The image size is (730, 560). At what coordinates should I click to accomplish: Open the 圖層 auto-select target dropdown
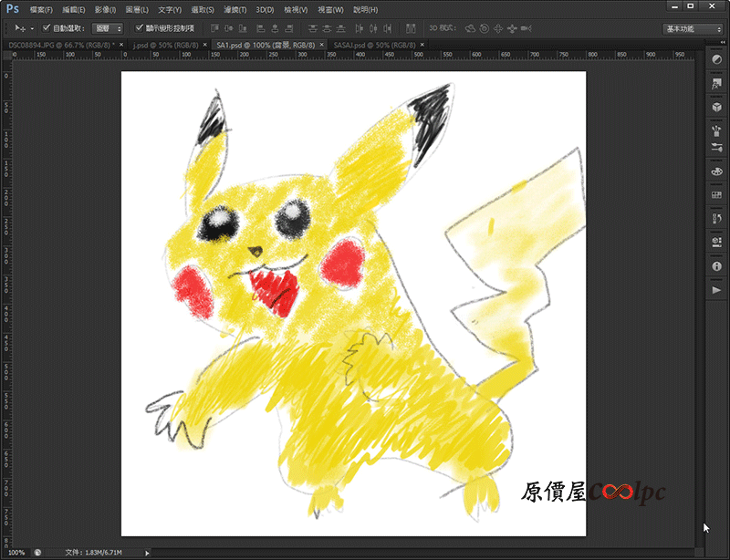pos(108,28)
